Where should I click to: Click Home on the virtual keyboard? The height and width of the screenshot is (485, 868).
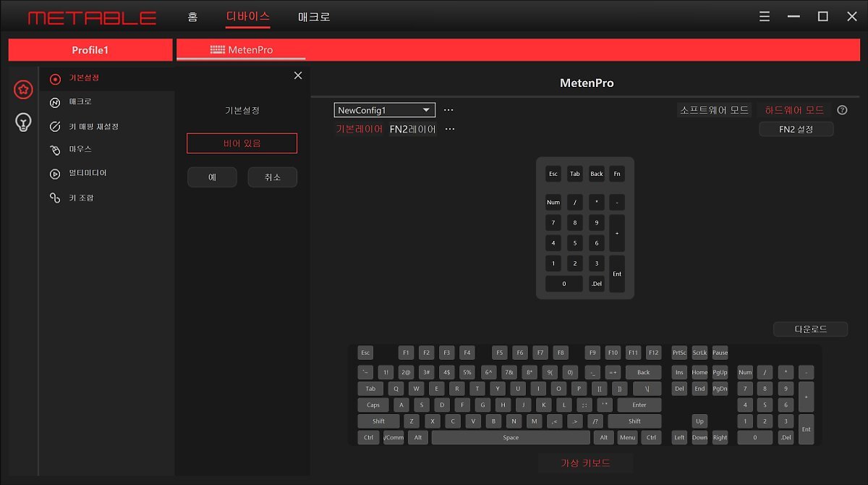[699, 372]
